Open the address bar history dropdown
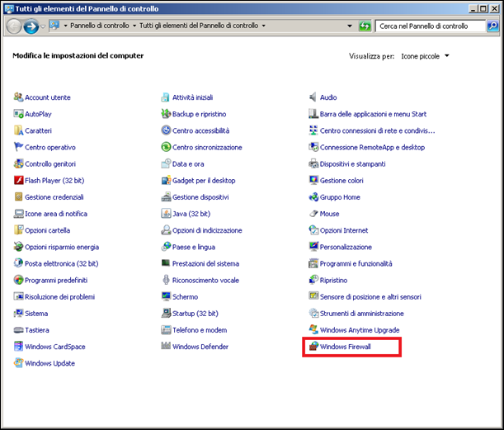The image size is (504, 430). (x=350, y=26)
